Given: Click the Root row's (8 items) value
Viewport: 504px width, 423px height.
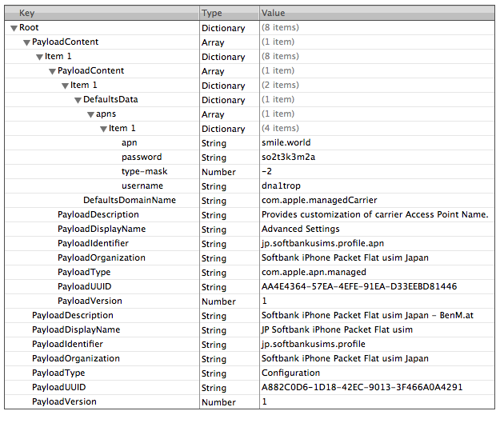Looking at the screenshot, I should (280, 28).
